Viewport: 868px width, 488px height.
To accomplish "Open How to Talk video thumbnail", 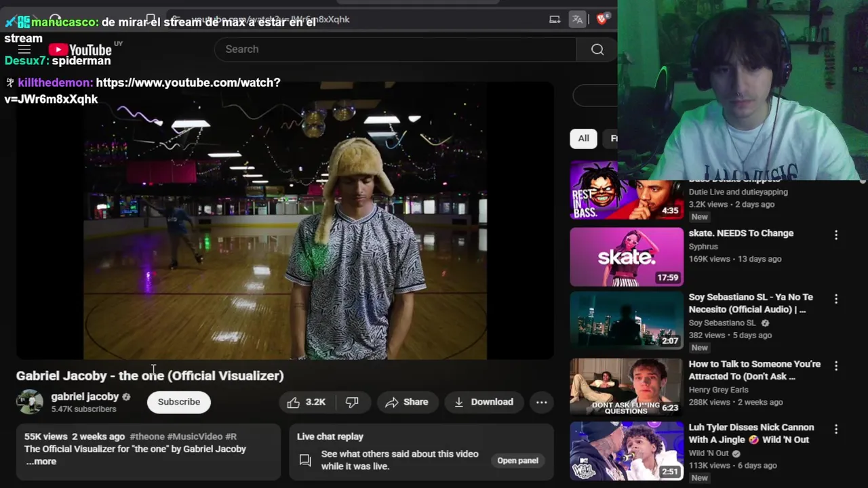I will (627, 386).
